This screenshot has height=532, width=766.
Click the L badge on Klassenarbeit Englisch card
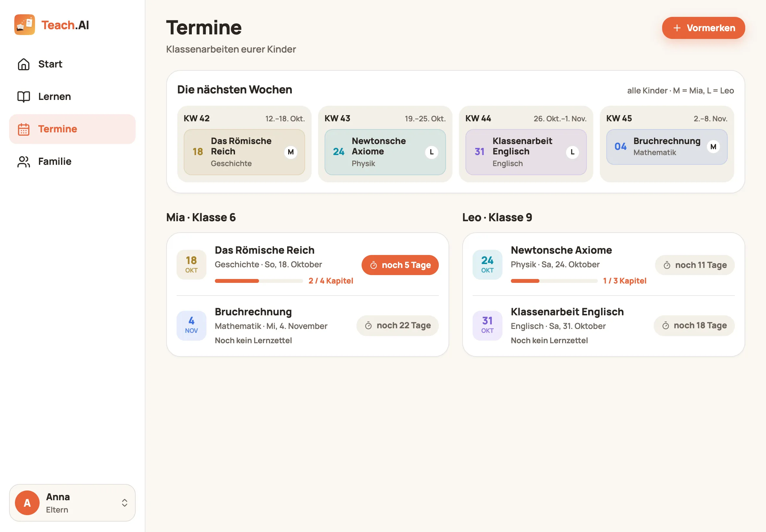tap(572, 152)
